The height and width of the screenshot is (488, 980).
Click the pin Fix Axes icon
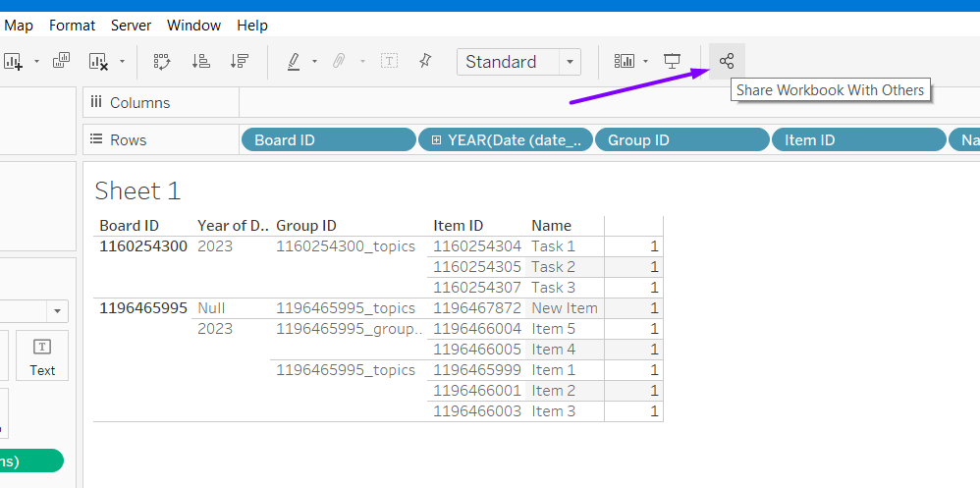(425, 61)
